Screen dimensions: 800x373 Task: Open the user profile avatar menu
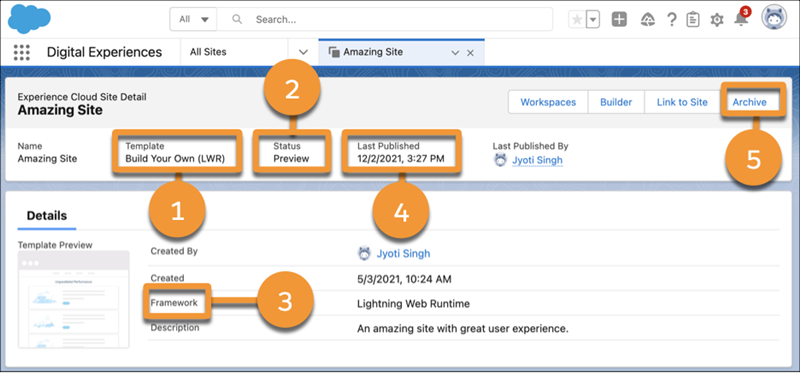(x=774, y=18)
